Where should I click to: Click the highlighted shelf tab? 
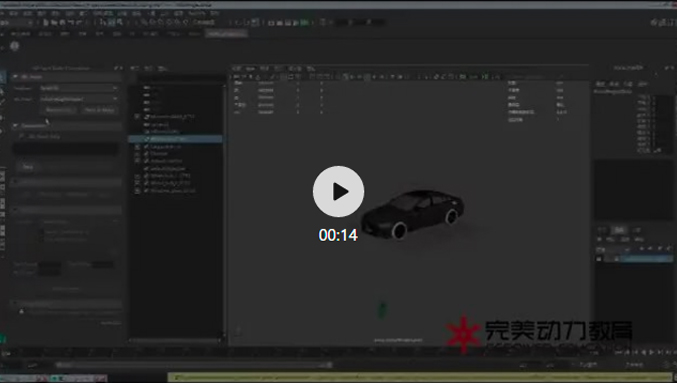pyautogui.click(x=226, y=34)
